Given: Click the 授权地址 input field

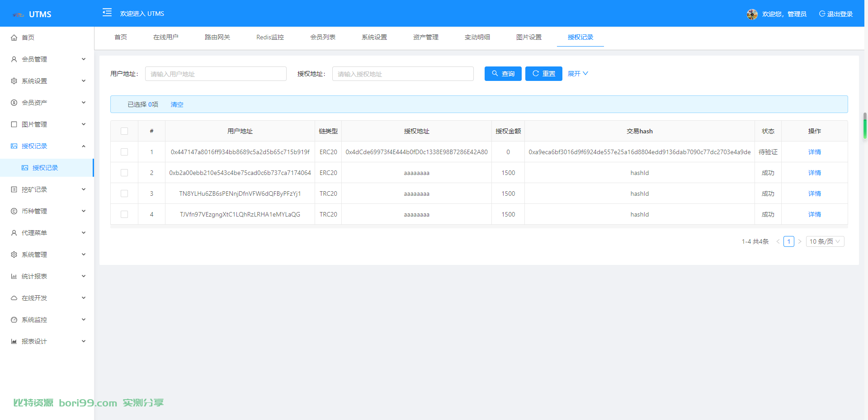Looking at the screenshot, I should click(403, 74).
